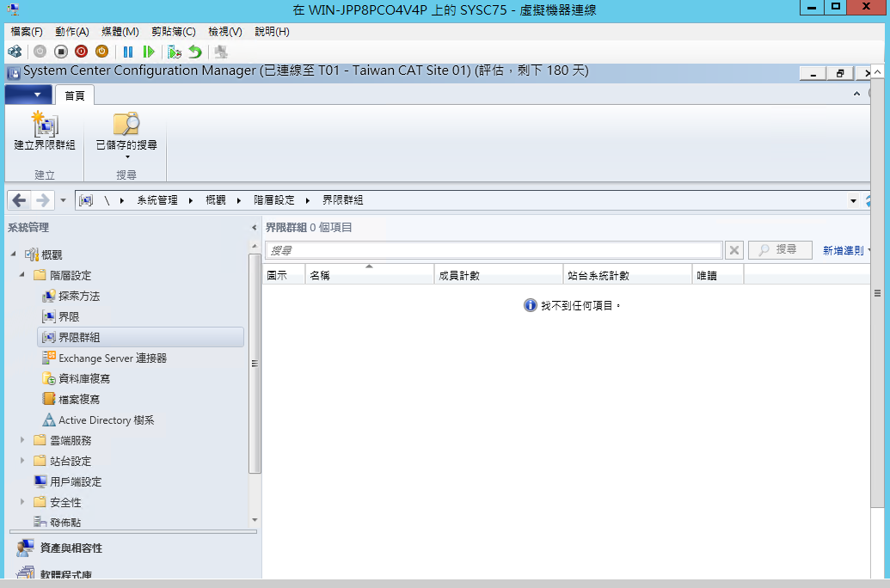
Task: Send Ctrl+Alt+Del using the toolbar icon
Action: click(x=15, y=52)
